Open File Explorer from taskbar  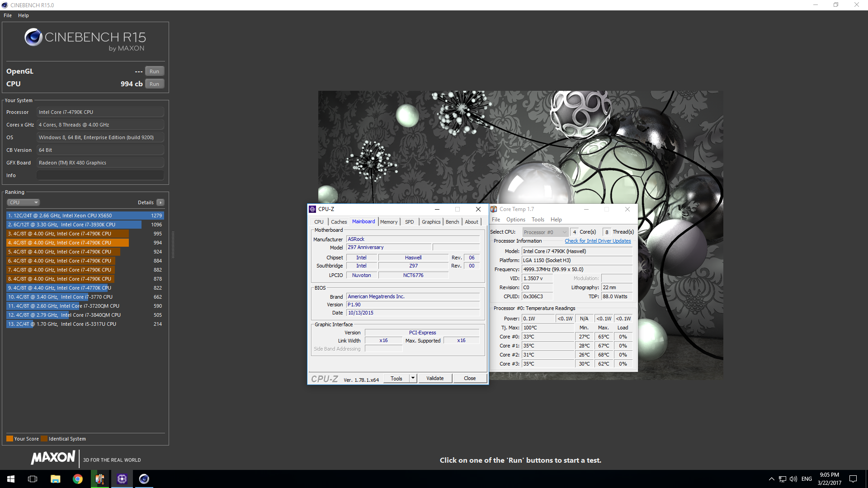[55, 479]
